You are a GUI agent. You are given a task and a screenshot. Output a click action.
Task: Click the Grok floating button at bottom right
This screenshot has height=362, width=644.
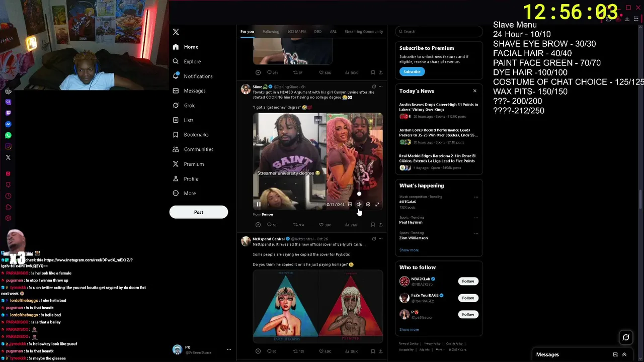click(x=626, y=337)
